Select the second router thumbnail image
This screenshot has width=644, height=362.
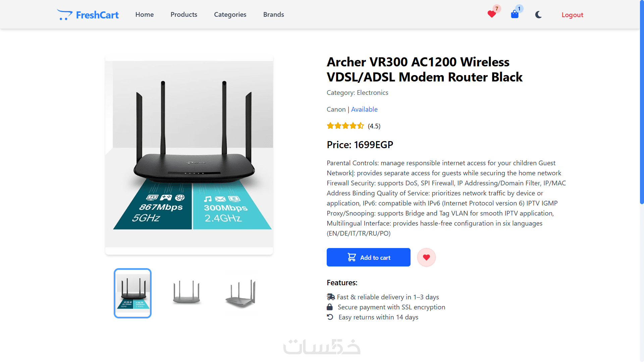click(x=186, y=293)
